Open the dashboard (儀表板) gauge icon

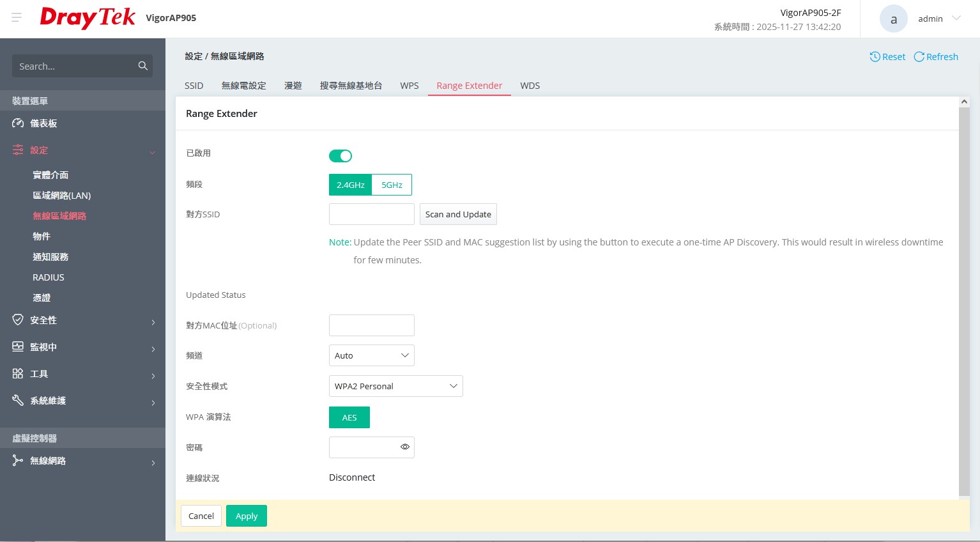(18, 123)
